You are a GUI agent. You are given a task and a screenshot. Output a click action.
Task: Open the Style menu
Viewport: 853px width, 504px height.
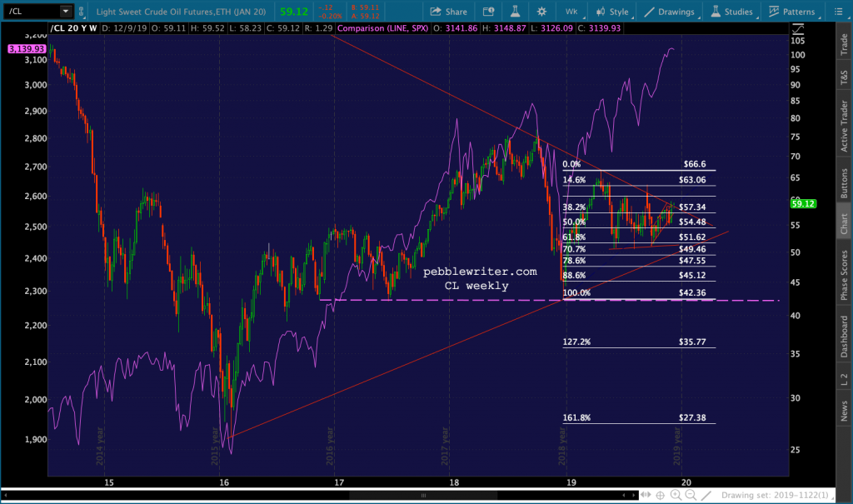pos(614,12)
